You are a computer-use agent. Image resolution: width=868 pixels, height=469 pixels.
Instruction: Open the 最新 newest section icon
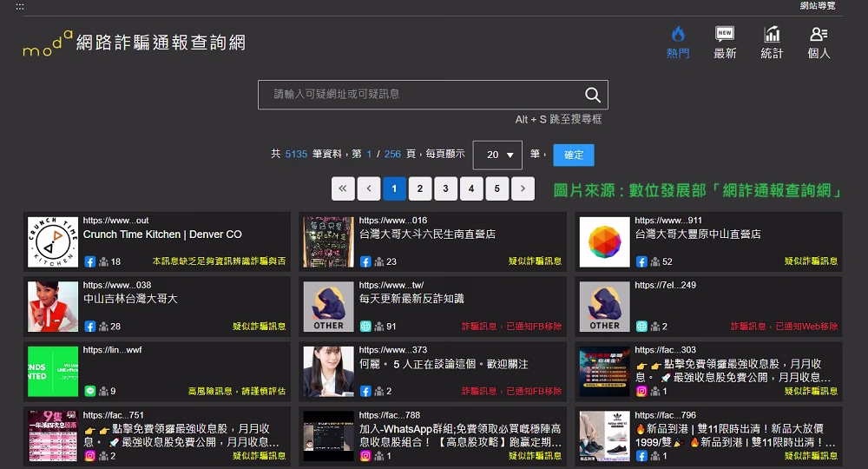tap(725, 35)
